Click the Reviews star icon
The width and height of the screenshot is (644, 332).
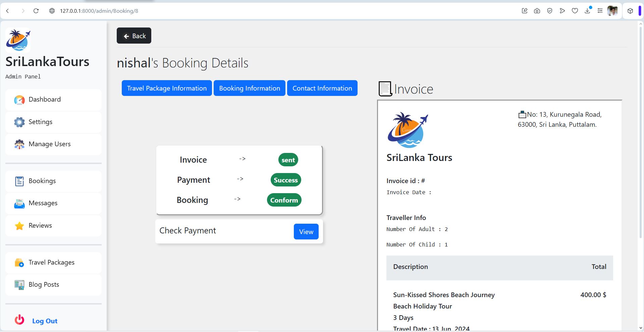click(19, 226)
